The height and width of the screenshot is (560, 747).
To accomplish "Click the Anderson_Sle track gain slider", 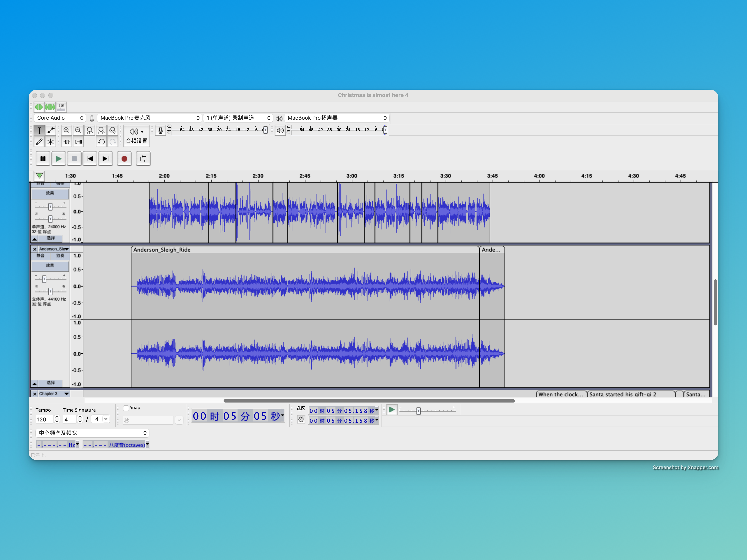I will [44, 279].
